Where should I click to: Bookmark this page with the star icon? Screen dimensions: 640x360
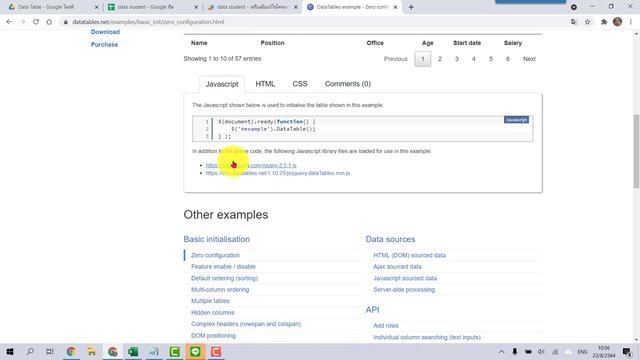pos(587,22)
